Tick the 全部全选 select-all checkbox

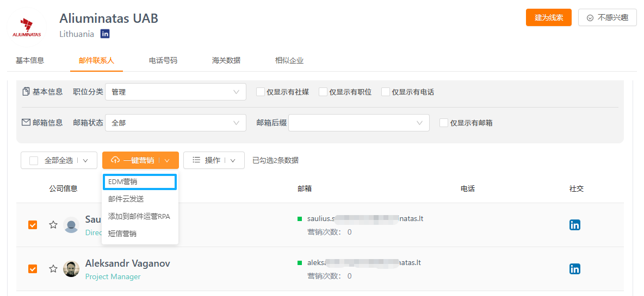pyautogui.click(x=34, y=161)
